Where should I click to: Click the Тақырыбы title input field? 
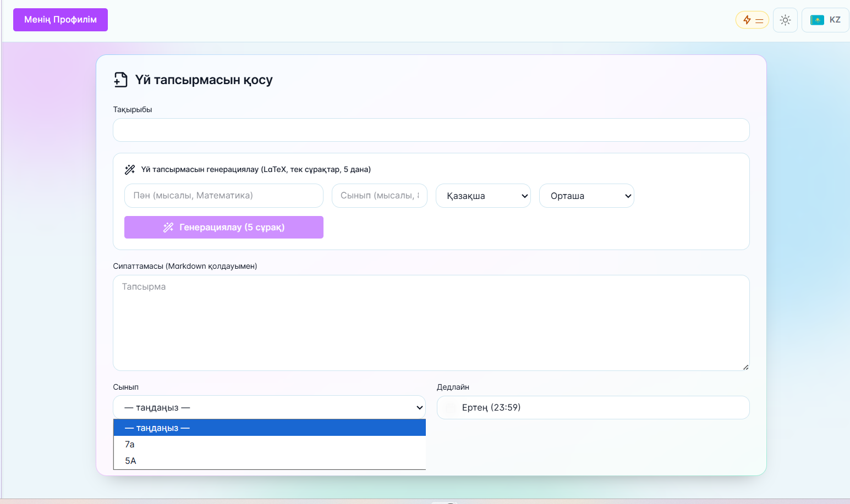click(x=431, y=130)
